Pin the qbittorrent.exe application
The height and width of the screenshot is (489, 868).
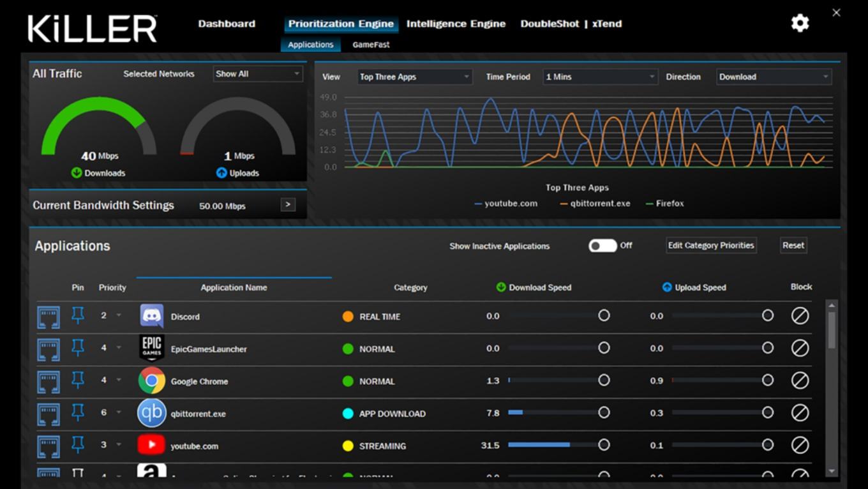click(x=78, y=412)
